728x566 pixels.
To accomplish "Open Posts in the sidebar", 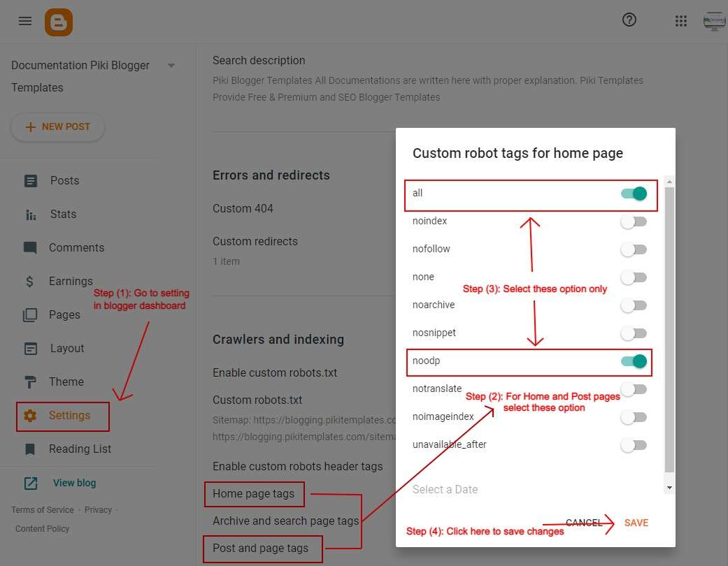I will click(x=64, y=181).
